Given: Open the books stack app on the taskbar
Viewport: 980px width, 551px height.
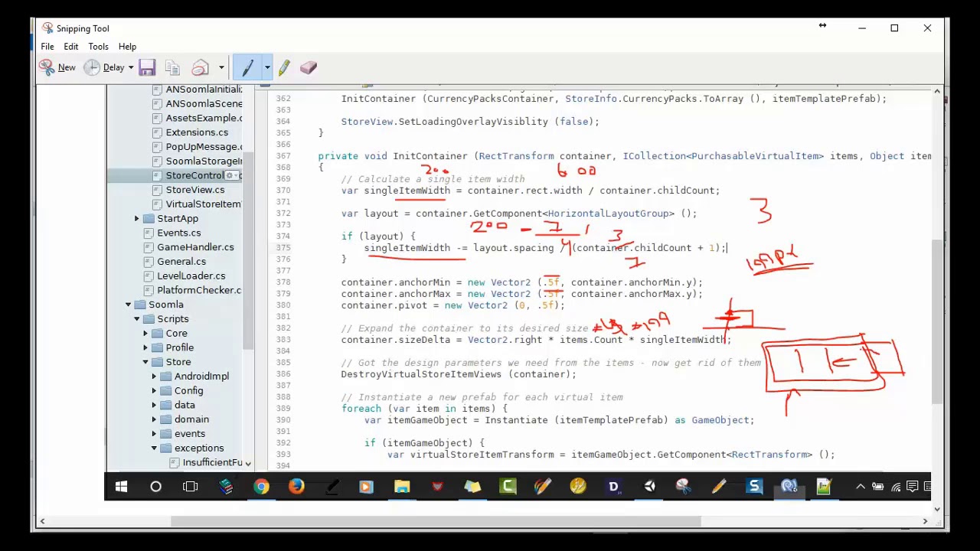Looking at the screenshot, I should tap(226, 487).
